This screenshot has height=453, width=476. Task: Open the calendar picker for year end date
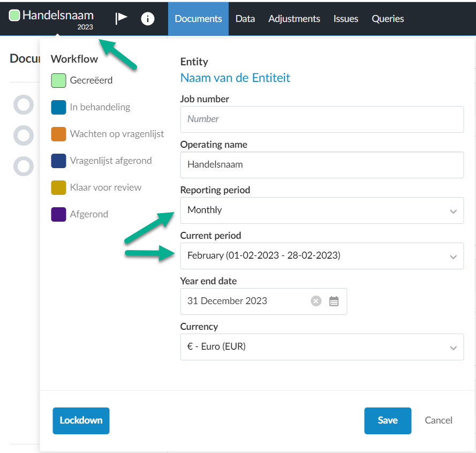click(x=334, y=301)
